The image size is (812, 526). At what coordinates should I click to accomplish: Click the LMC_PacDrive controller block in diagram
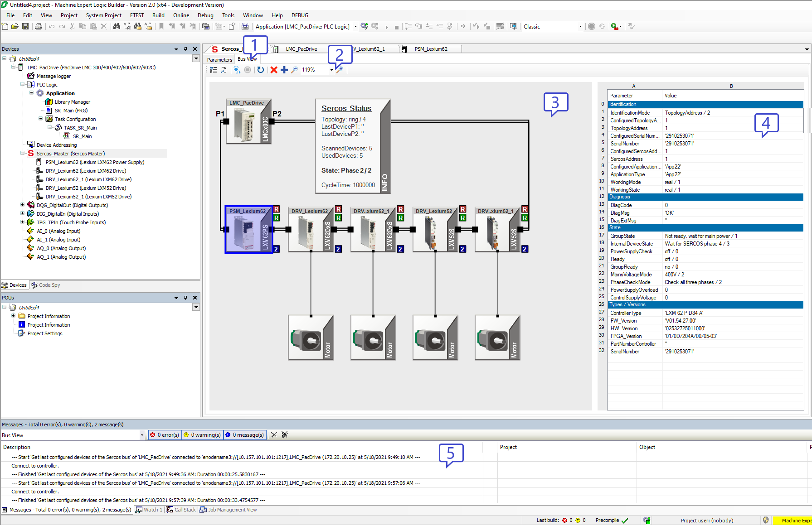[x=248, y=122]
